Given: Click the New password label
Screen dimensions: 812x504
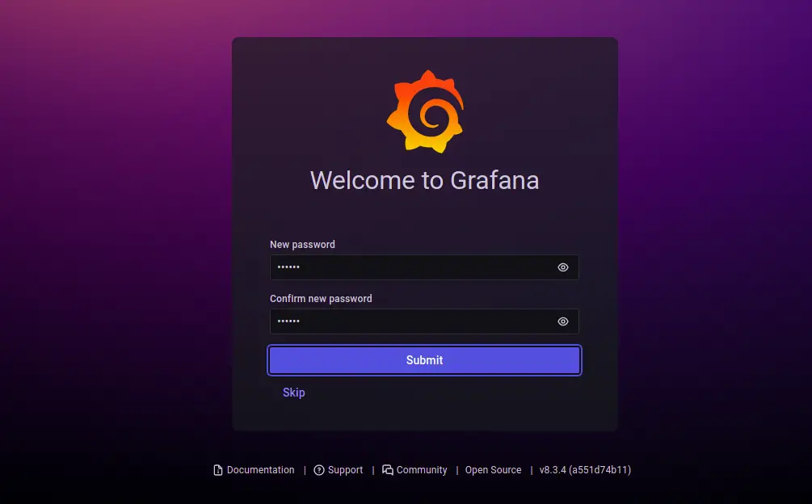Looking at the screenshot, I should tap(302, 244).
